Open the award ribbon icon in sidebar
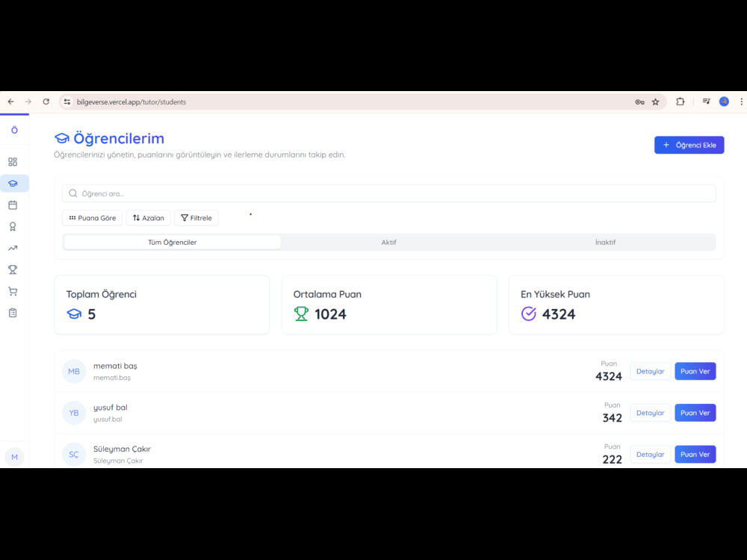This screenshot has width=747, height=560. [x=13, y=227]
